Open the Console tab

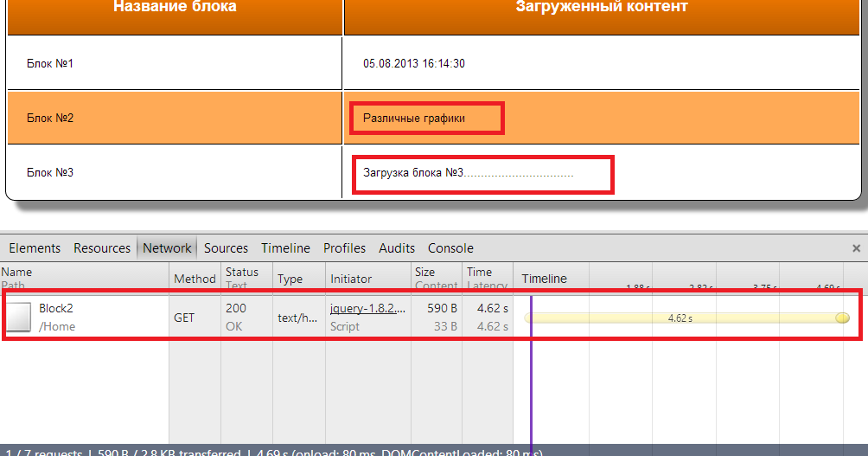(450, 248)
